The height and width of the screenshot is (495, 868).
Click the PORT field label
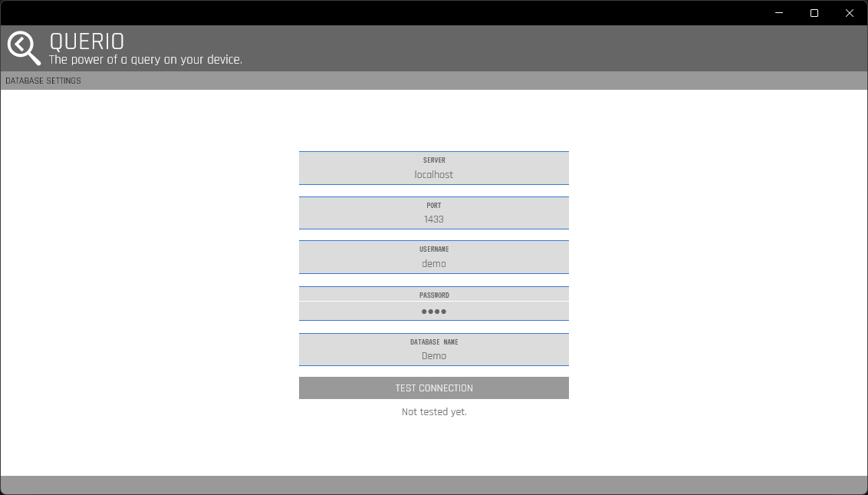pos(434,206)
